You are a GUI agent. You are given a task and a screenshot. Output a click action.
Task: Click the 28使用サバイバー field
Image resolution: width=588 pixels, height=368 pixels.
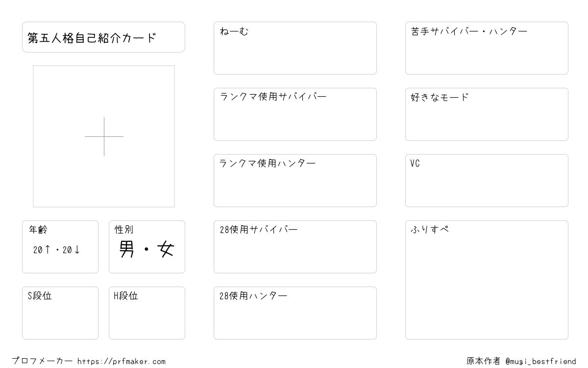tap(295, 247)
